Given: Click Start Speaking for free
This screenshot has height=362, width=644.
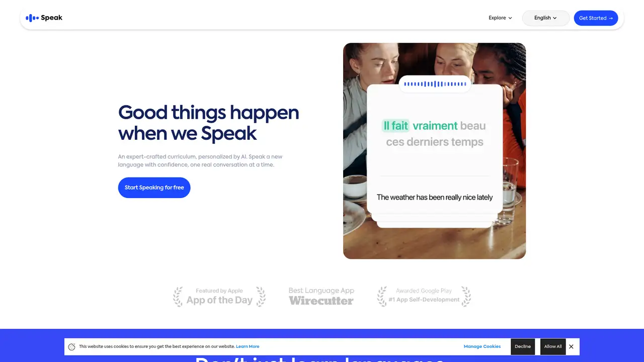Looking at the screenshot, I should 154,188.
